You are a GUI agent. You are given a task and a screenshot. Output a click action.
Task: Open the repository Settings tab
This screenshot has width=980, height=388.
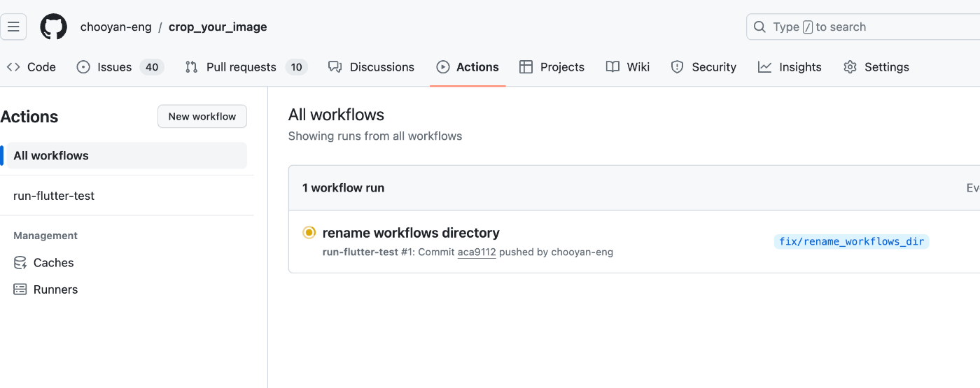[876, 67]
